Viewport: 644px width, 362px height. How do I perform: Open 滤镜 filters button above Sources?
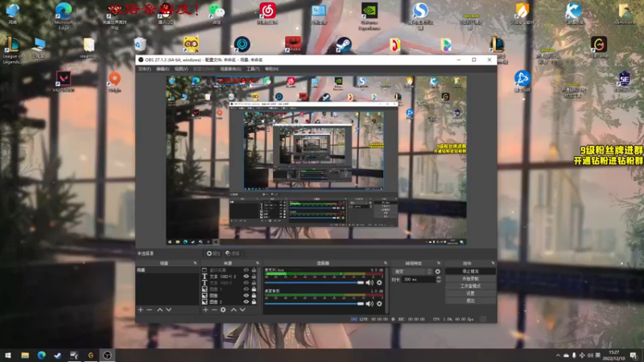tap(233, 253)
